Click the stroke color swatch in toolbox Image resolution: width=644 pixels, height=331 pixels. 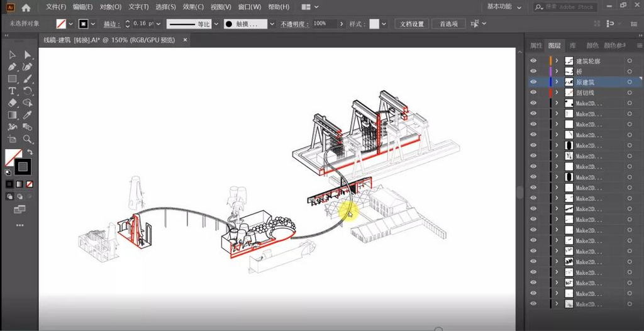point(23,167)
